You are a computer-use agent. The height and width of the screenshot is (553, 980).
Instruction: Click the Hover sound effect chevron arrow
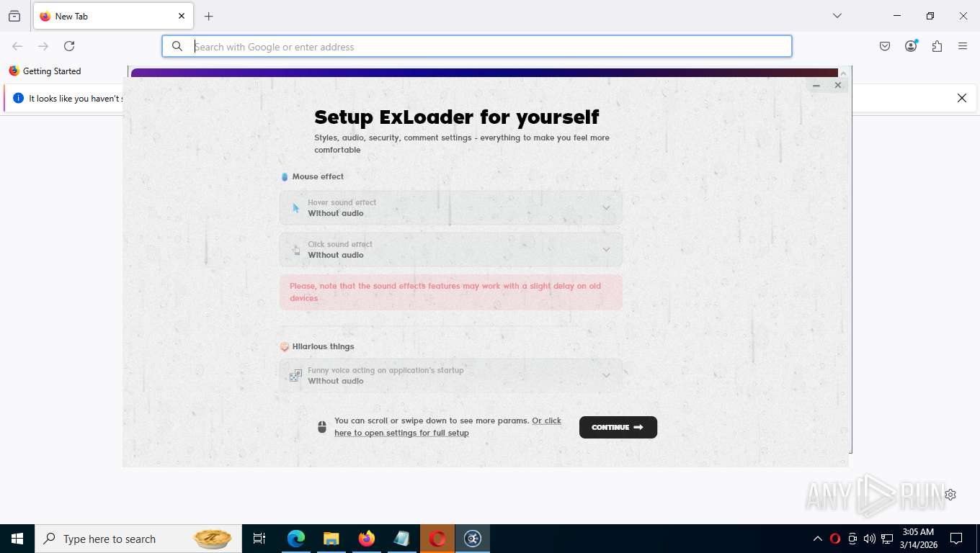coord(606,208)
